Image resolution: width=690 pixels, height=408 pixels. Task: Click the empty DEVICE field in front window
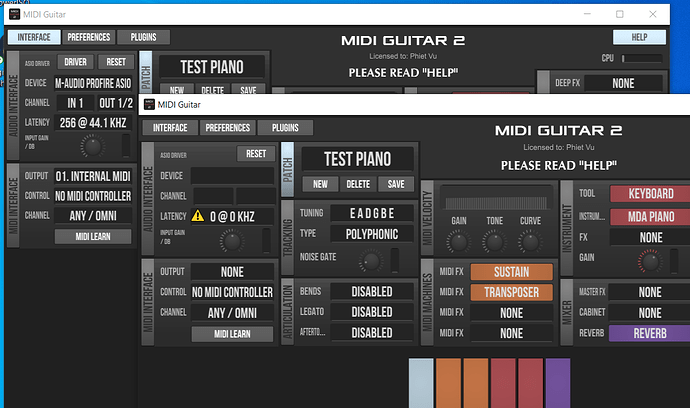coord(232,176)
